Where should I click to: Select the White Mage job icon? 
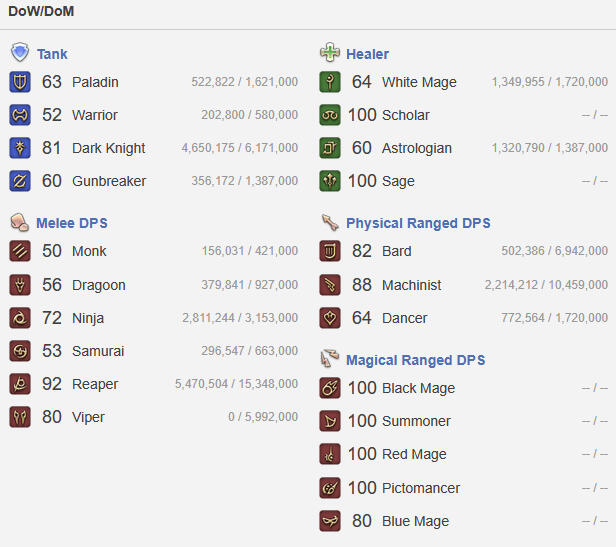330,82
